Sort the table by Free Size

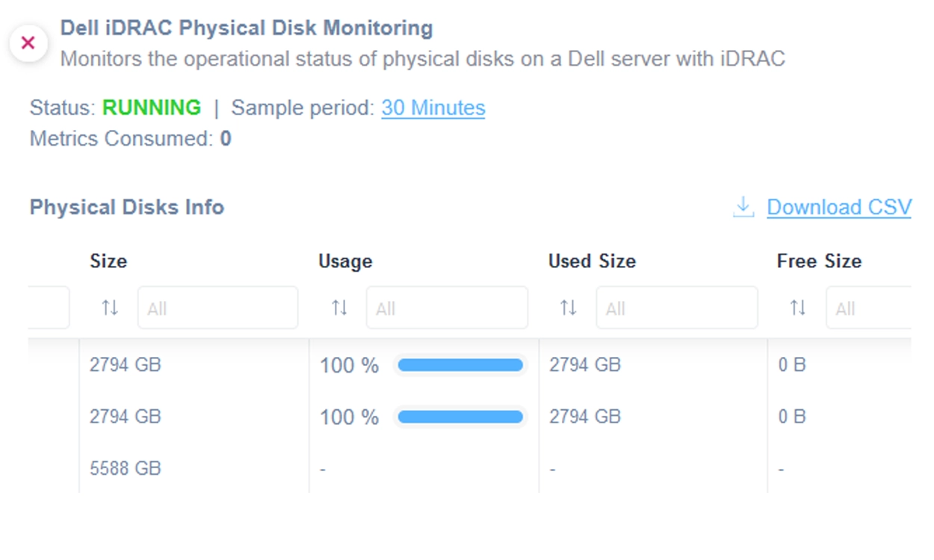tap(798, 308)
